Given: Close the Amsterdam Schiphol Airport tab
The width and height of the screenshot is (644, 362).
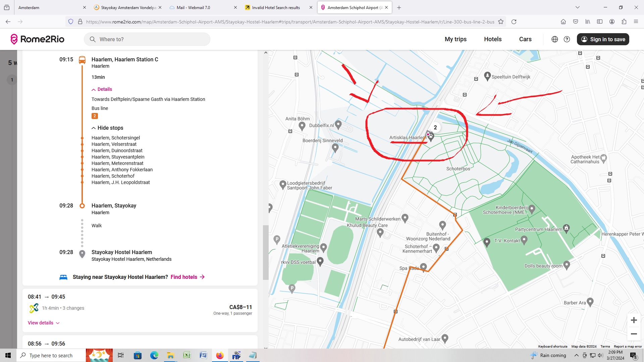Looking at the screenshot, I should pyautogui.click(x=386, y=7).
